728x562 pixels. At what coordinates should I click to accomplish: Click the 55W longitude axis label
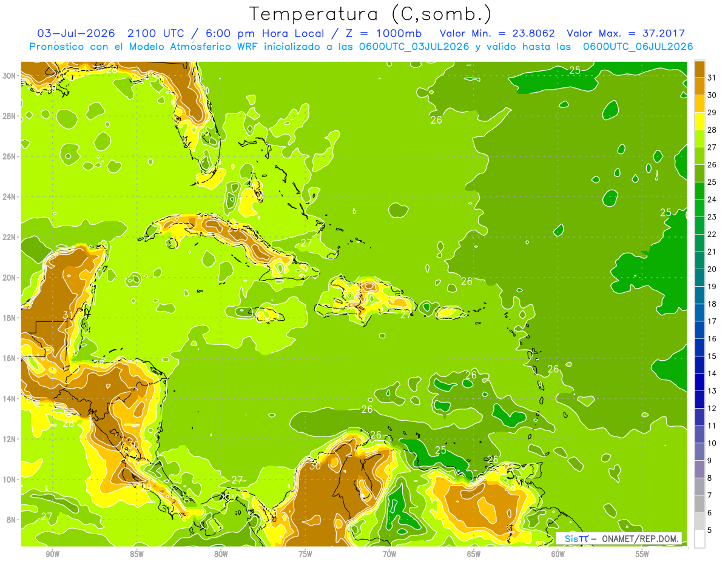642,554
